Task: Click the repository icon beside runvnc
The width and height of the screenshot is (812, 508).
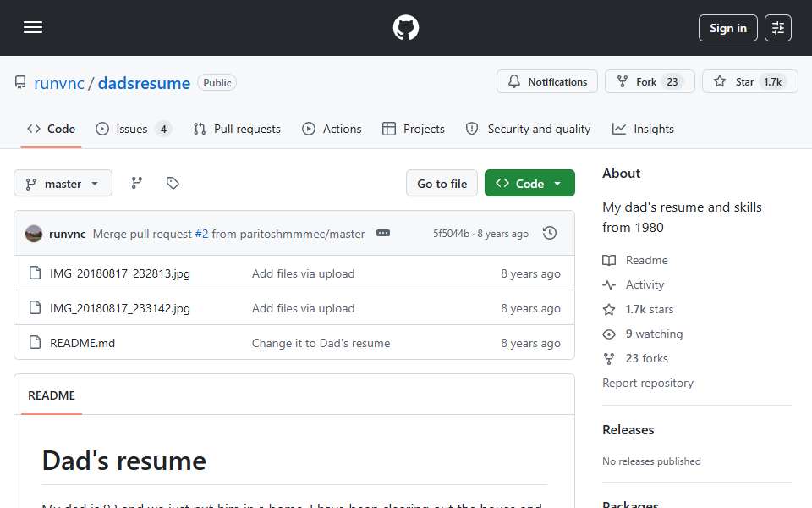Action: click(20, 82)
